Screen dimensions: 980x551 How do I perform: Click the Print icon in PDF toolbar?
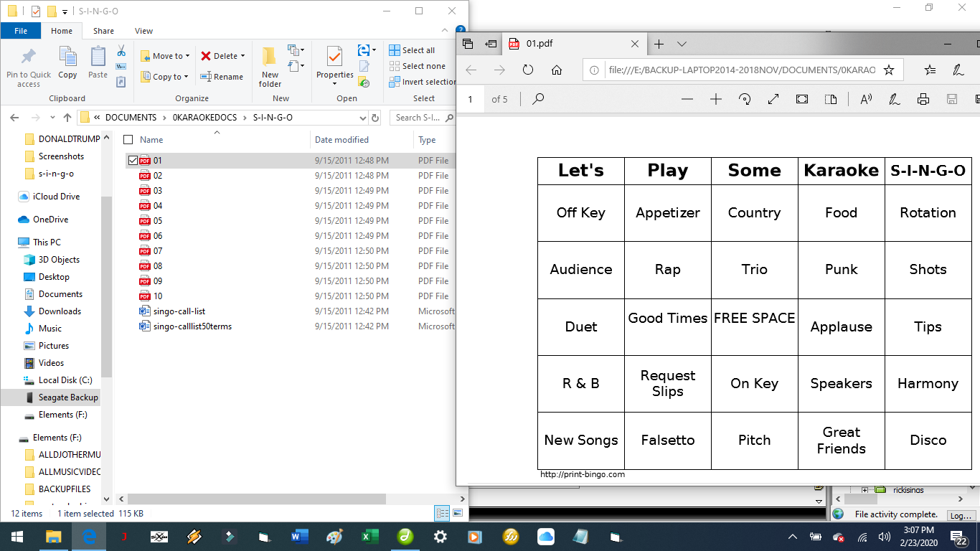[x=923, y=99]
